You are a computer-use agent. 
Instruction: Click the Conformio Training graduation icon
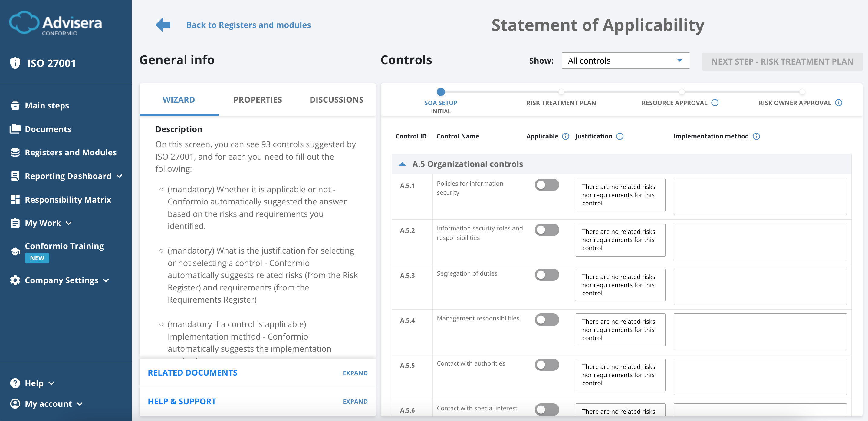[x=15, y=251]
